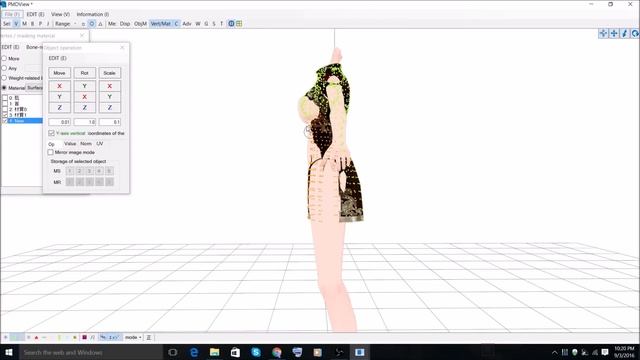This screenshot has width=640, height=360.
Task: Toggle the J joint selection button
Action: coord(48,24)
